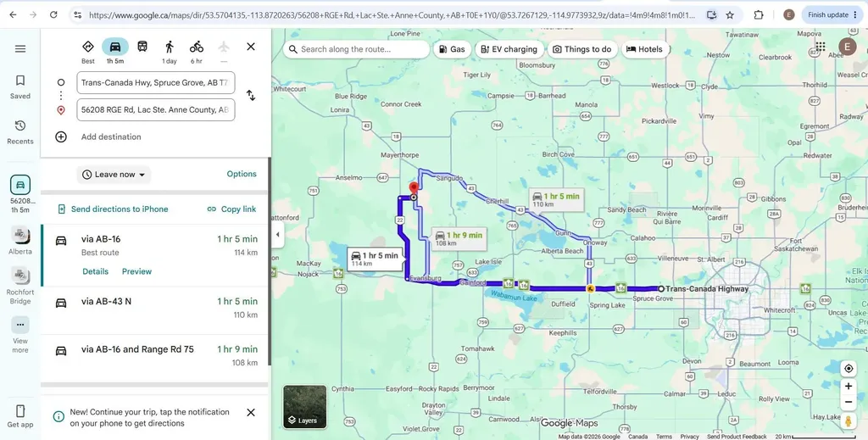View site information icon in address bar
Image resolution: width=868 pixels, height=440 pixels.
(77, 15)
